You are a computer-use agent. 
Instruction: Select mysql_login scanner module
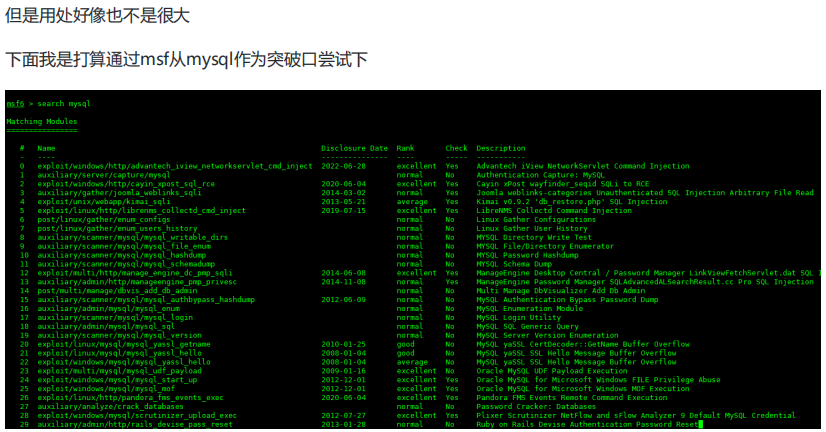(115, 318)
